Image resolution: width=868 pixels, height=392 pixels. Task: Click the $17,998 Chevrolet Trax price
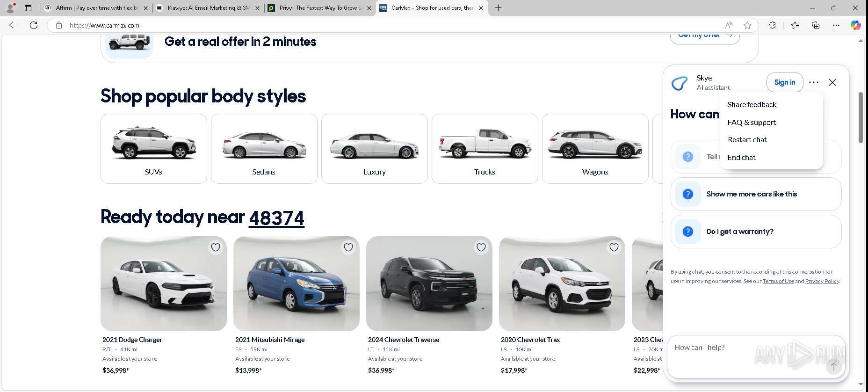click(x=514, y=370)
